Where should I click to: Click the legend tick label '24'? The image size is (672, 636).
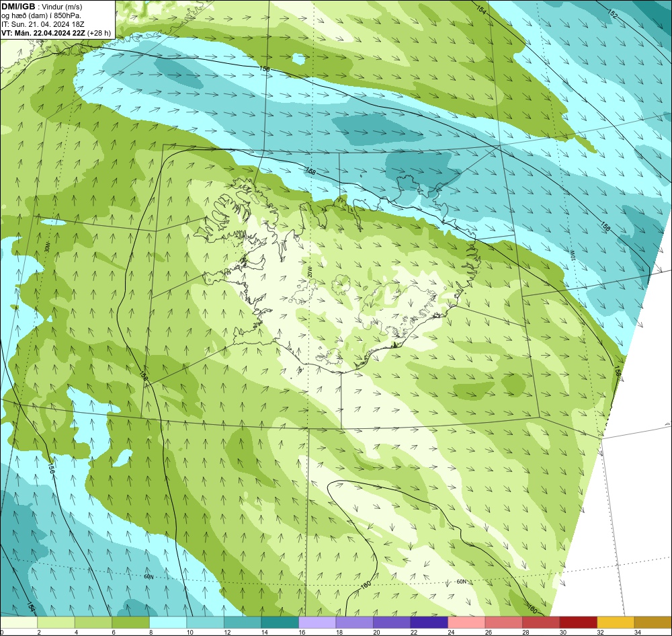point(451,632)
